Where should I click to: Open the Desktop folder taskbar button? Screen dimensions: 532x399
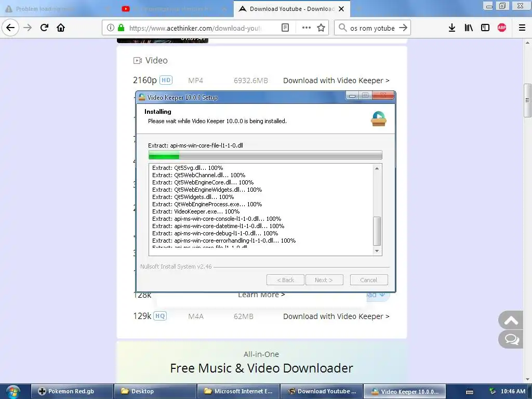tap(155, 392)
